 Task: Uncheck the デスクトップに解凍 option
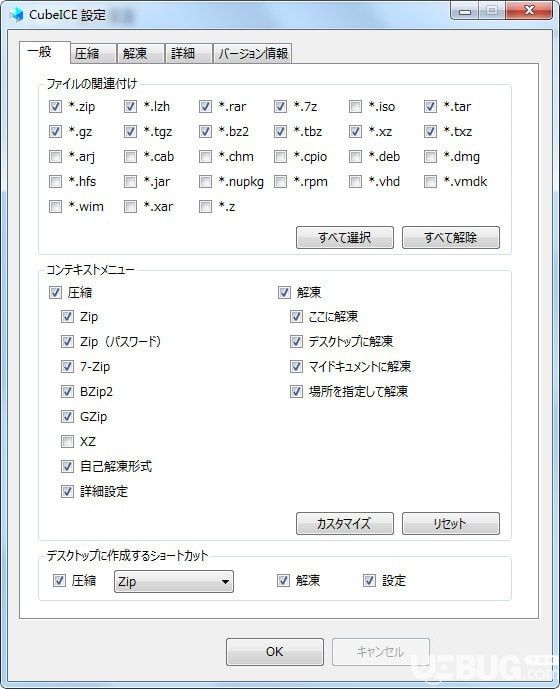[296, 341]
